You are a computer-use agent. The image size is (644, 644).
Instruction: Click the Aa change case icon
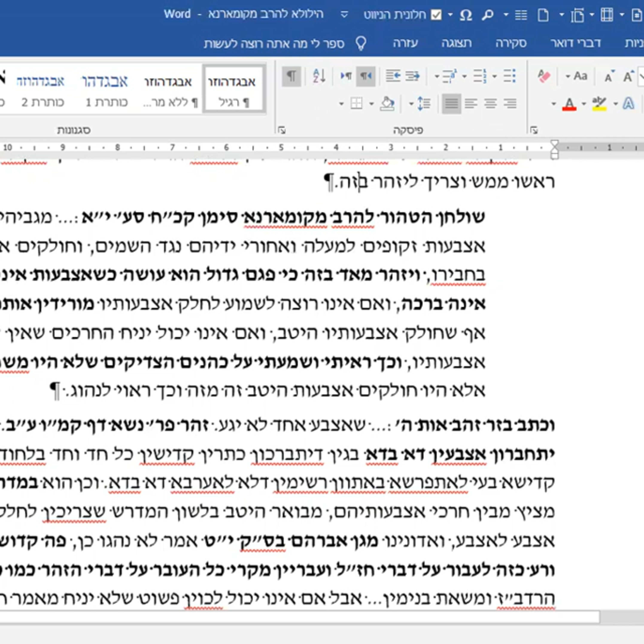tap(580, 76)
